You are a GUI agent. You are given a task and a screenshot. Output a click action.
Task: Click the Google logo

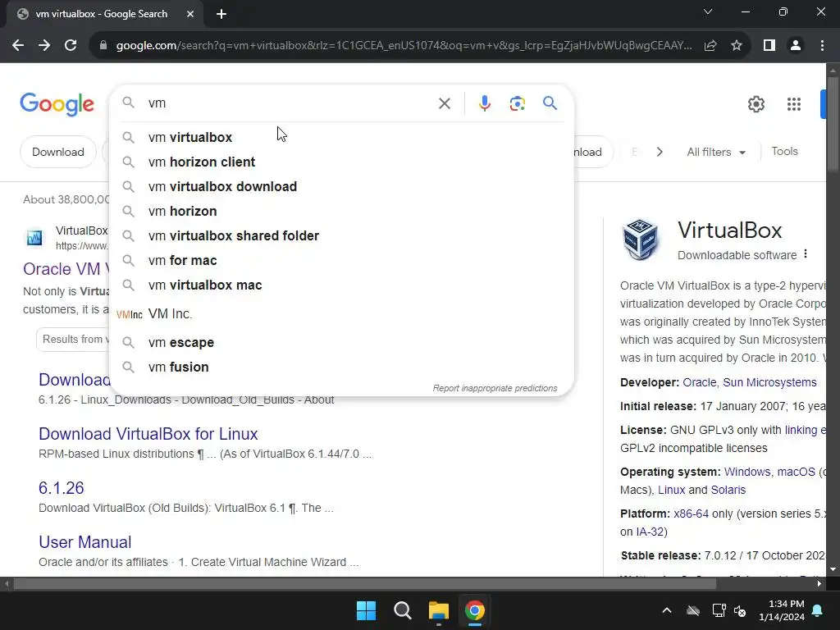point(57,104)
